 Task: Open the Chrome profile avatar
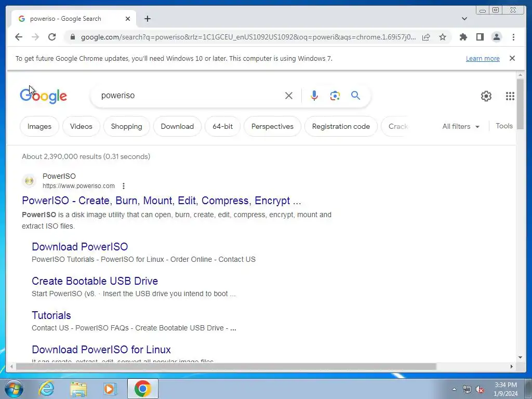pos(496,37)
